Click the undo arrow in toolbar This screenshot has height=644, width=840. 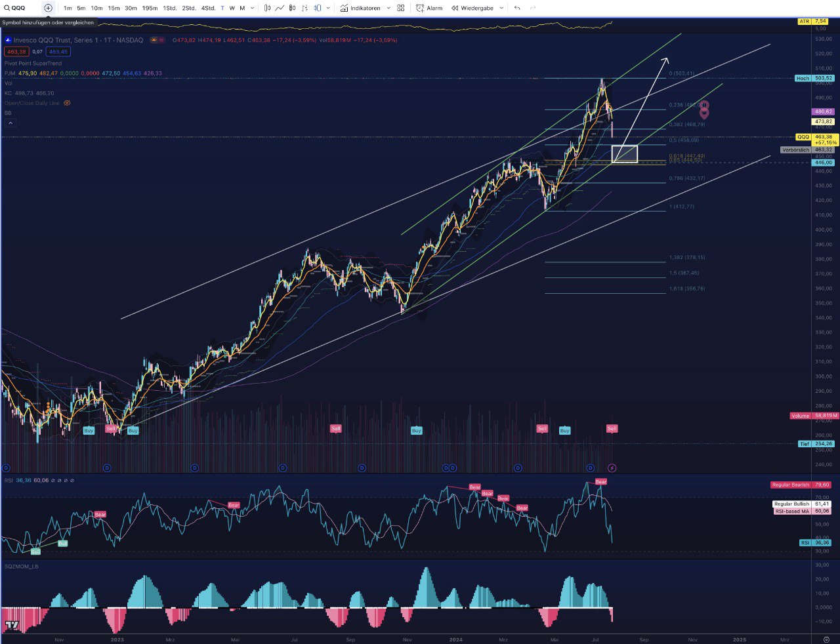tap(517, 8)
